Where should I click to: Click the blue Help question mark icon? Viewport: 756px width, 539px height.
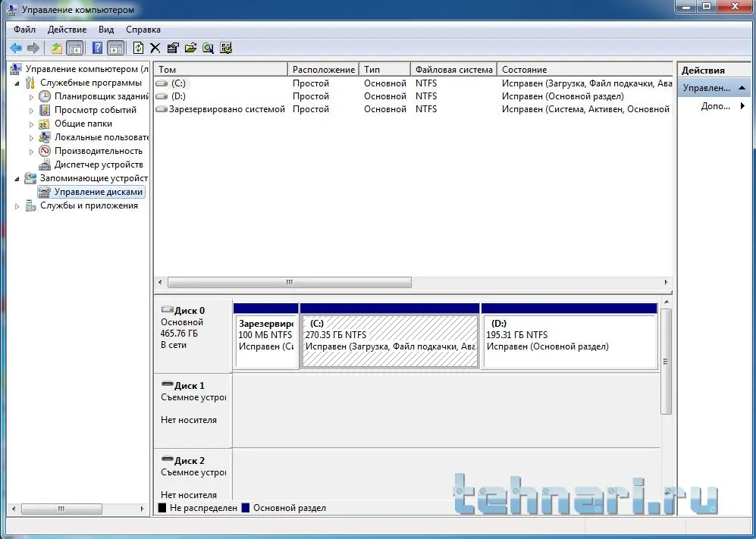pos(97,48)
